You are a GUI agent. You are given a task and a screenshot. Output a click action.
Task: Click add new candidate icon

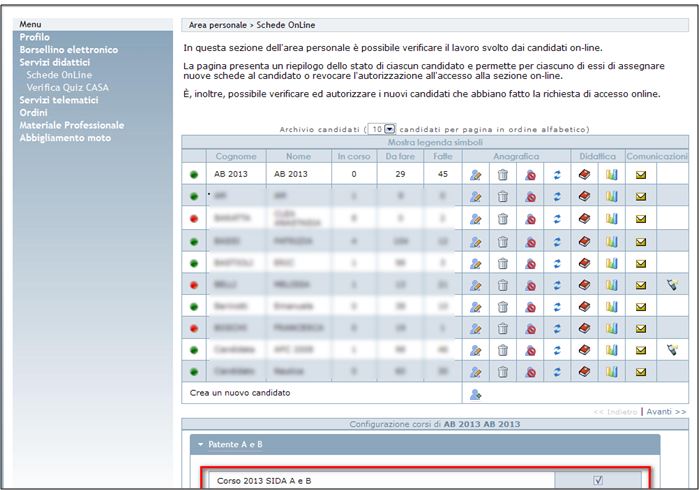[x=476, y=394]
